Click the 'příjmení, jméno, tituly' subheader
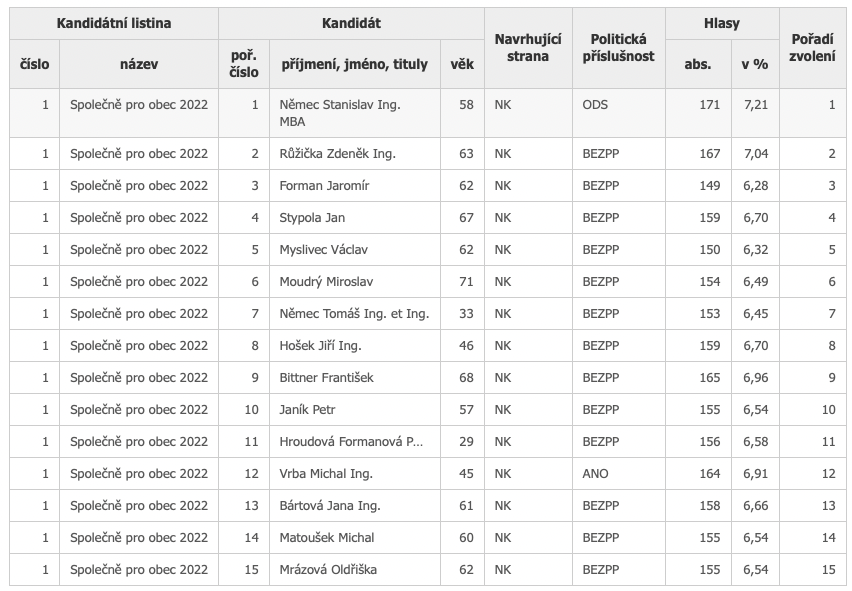The width and height of the screenshot is (852, 591). tap(354, 64)
